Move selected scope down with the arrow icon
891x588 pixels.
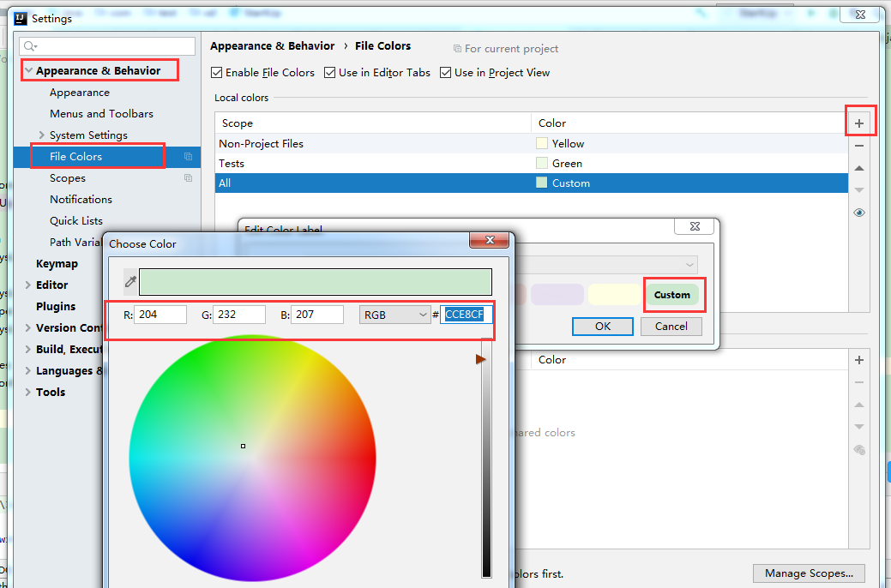coord(859,190)
